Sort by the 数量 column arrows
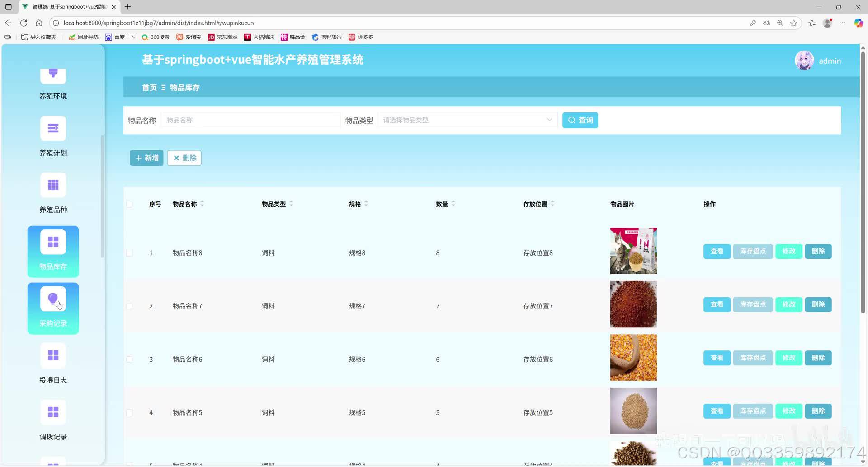Screen dimensions: 868x467 coord(453,204)
